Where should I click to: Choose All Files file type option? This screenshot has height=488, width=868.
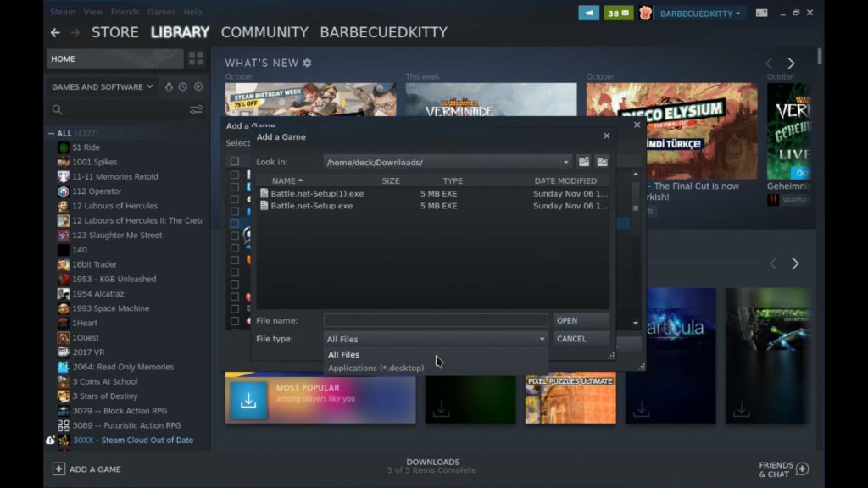(x=343, y=355)
